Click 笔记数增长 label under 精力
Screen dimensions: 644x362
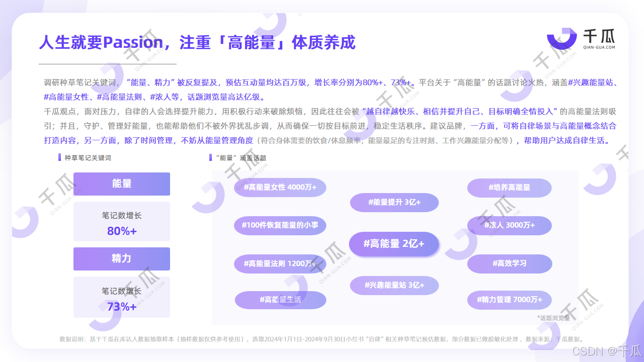[122, 291]
